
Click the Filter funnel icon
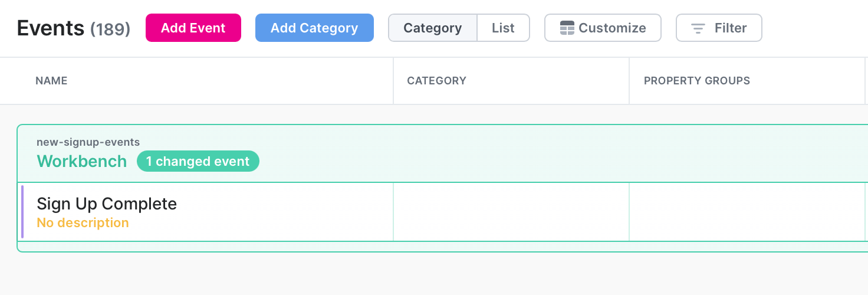coord(698,28)
